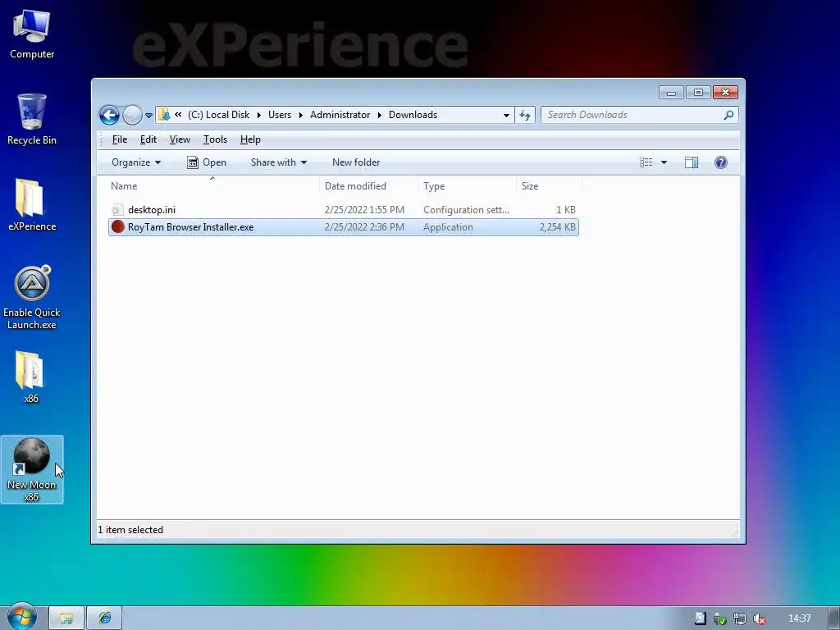The width and height of the screenshot is (840, 630).
Task: Click the RoyTam installer red icon
Action: click(x=118, y=226)
